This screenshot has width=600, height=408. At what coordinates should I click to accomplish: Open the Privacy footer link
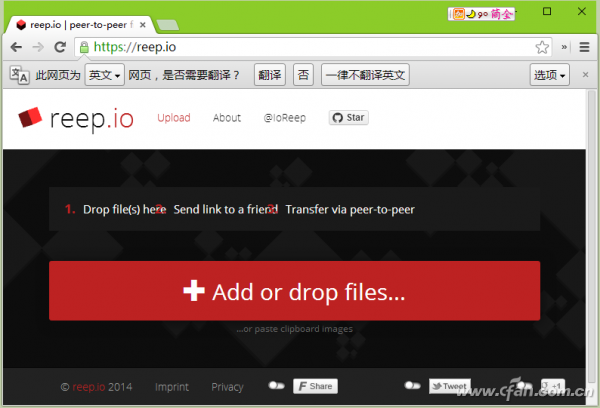click(x=227, y=387)
